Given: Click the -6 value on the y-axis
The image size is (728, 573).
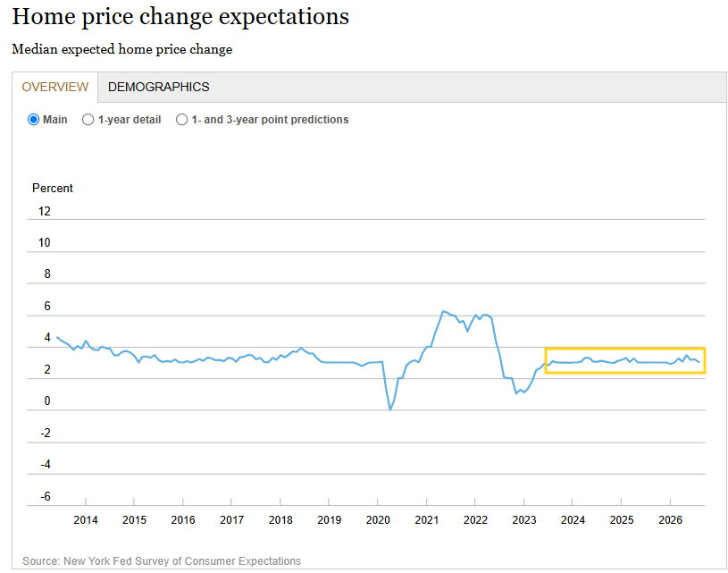Looking at the screenshot, I should click(46, 497).
